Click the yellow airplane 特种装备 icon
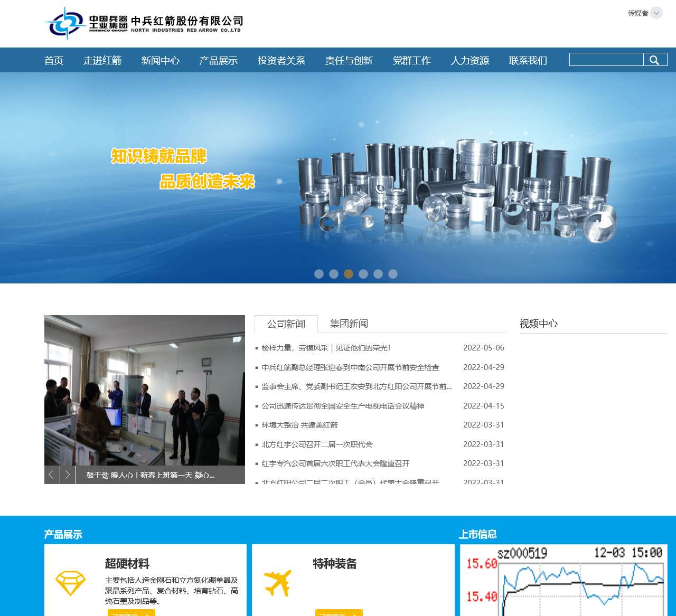Viewport: 676px width, 616px height. 278,583
